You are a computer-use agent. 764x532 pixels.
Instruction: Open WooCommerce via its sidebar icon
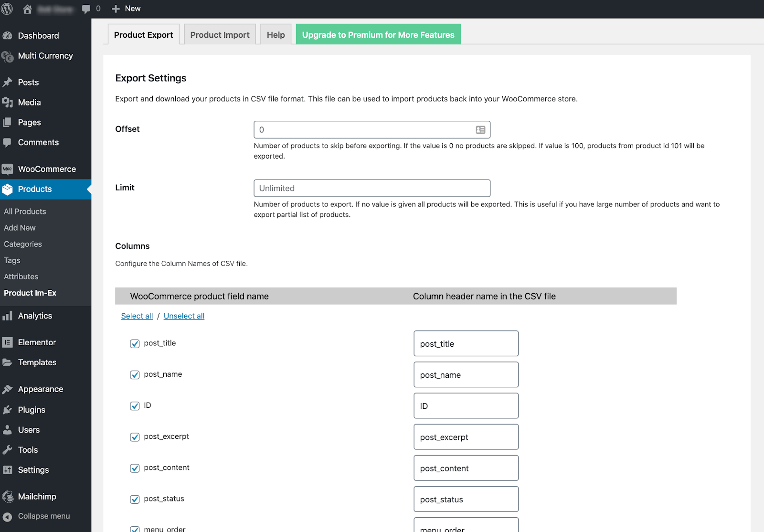point(7,169)
